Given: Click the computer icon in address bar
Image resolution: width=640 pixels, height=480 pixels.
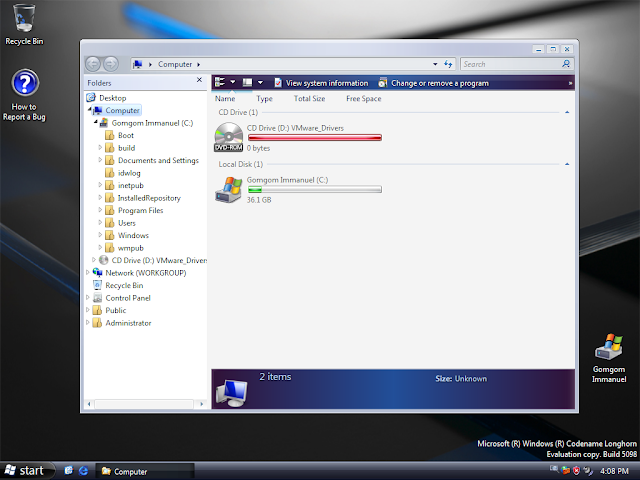Looking at the screenshot, I should (138, 64).
